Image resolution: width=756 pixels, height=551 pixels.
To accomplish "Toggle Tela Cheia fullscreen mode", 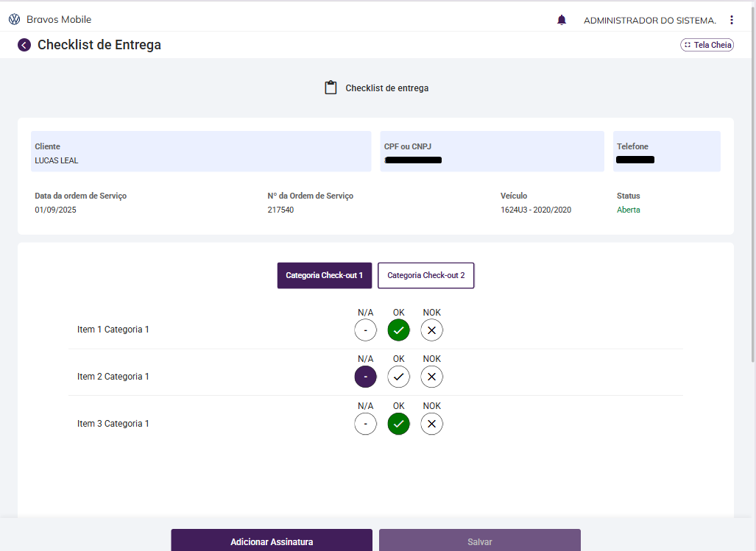I will pos(707,45).
